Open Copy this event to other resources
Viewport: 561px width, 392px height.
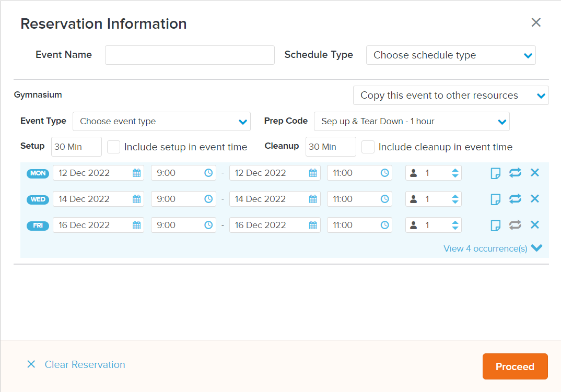450,95
